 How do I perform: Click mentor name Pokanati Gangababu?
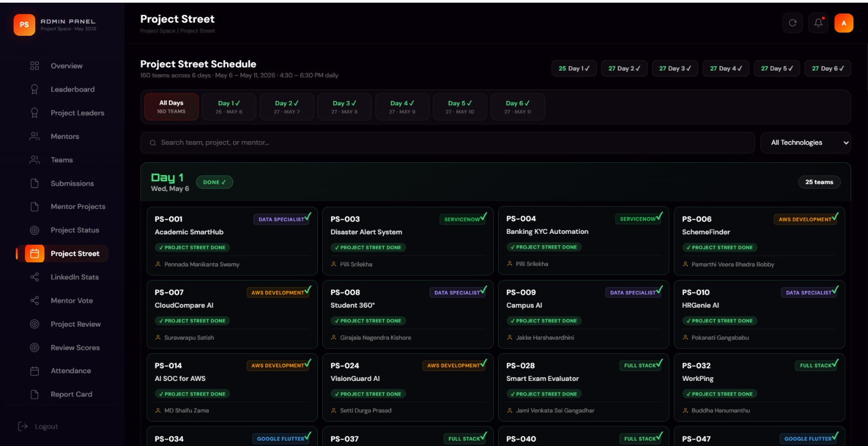(x=720, y=337)
